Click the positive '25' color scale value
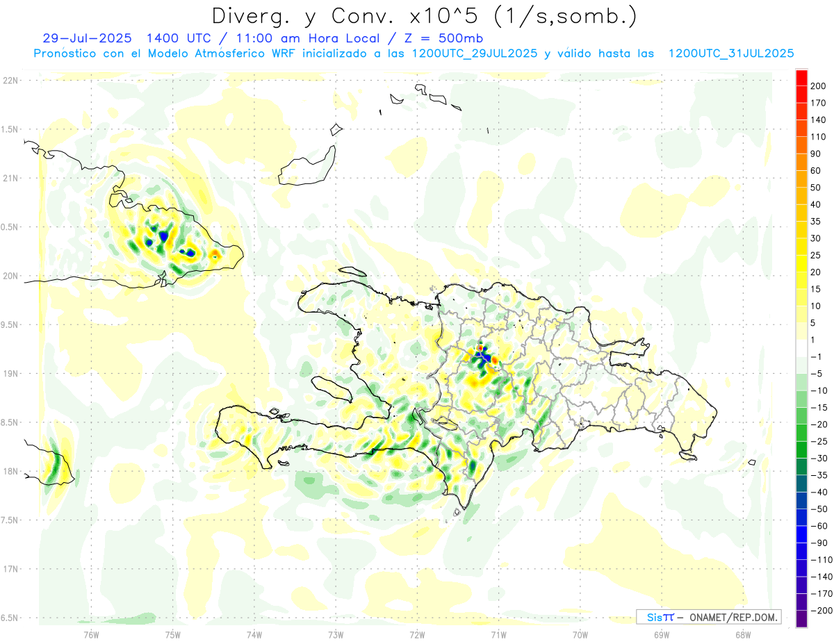The image size is (834, 644). 816,255
